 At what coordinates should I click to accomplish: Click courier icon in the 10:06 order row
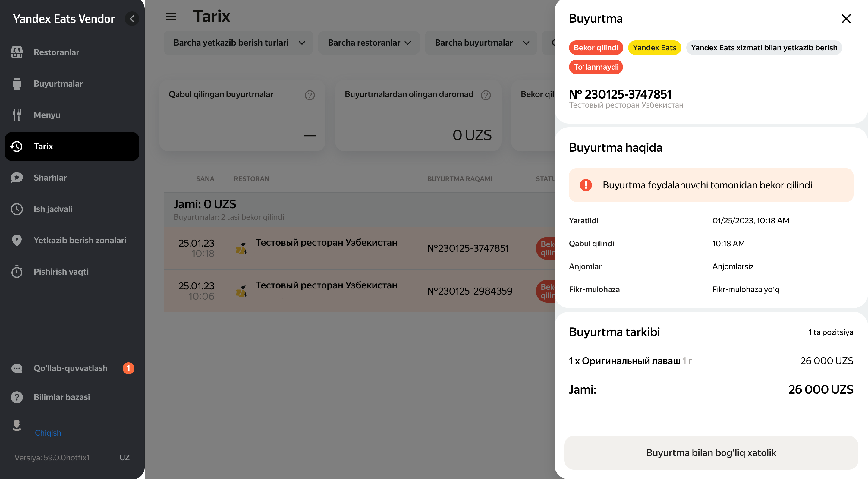pyautogui.click(x=241, y=291)
